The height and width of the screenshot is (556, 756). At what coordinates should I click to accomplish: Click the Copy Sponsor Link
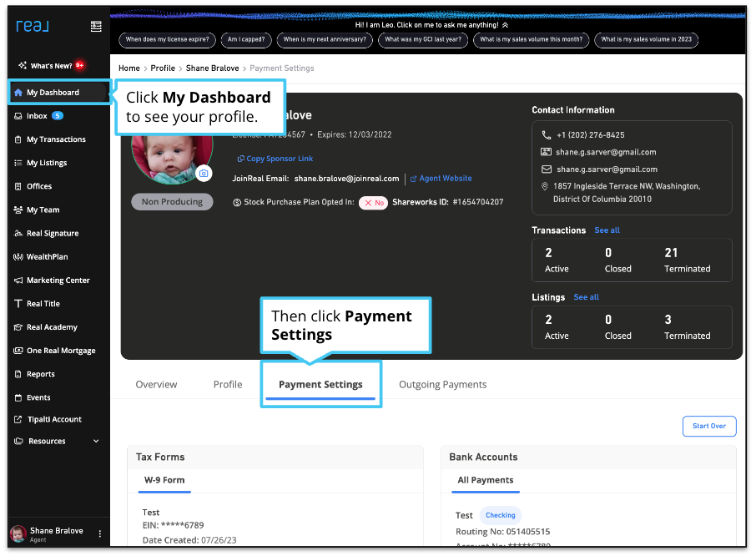coord(275,159)
